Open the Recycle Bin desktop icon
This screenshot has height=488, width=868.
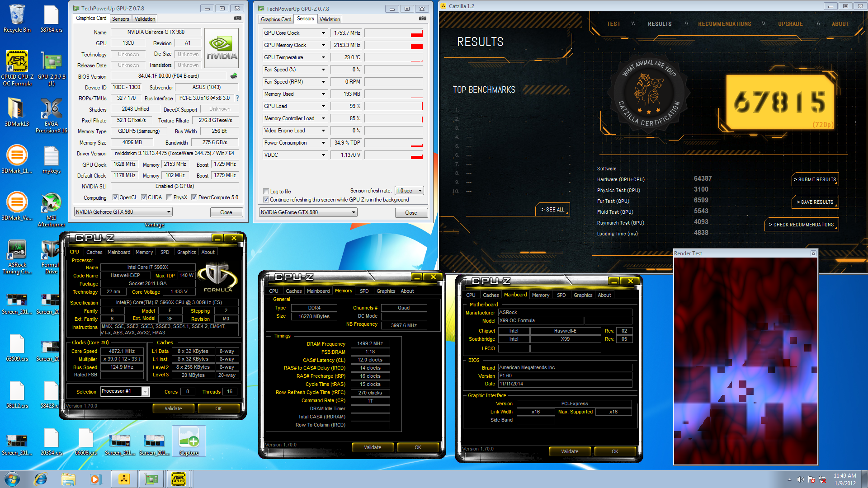[x=17, y=18]
